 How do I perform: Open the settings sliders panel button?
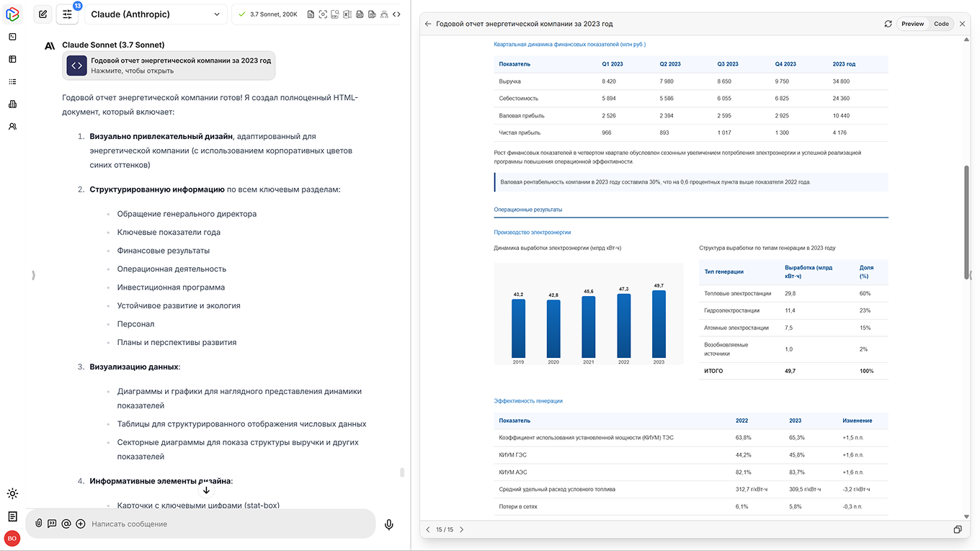tap(68, 14)
